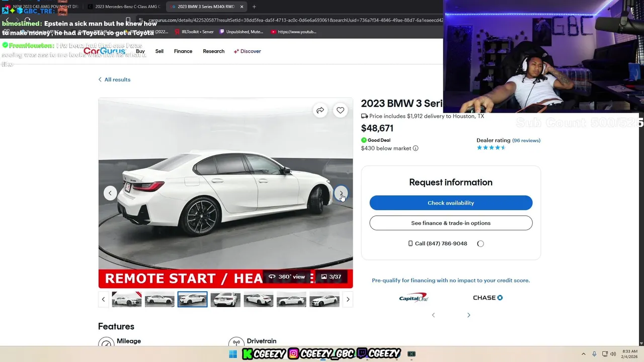Click the $48,671 price
644x362 pixels.
pyautogui.click(x=377, y=128)
